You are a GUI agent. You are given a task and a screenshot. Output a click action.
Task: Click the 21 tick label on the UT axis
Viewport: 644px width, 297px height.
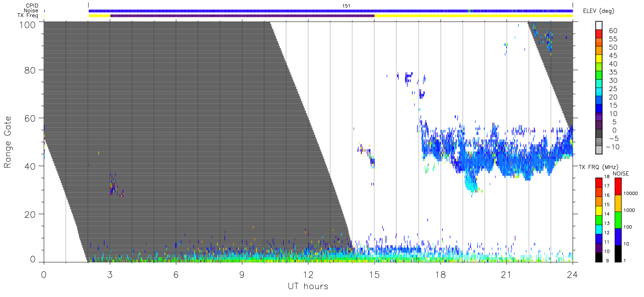click(507, 274)
